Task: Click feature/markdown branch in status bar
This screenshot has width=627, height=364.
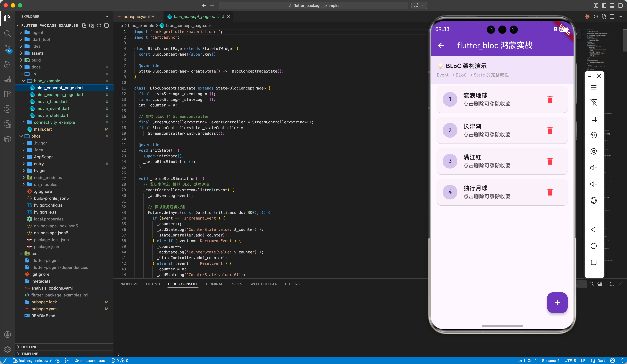Action: (35, 361)
